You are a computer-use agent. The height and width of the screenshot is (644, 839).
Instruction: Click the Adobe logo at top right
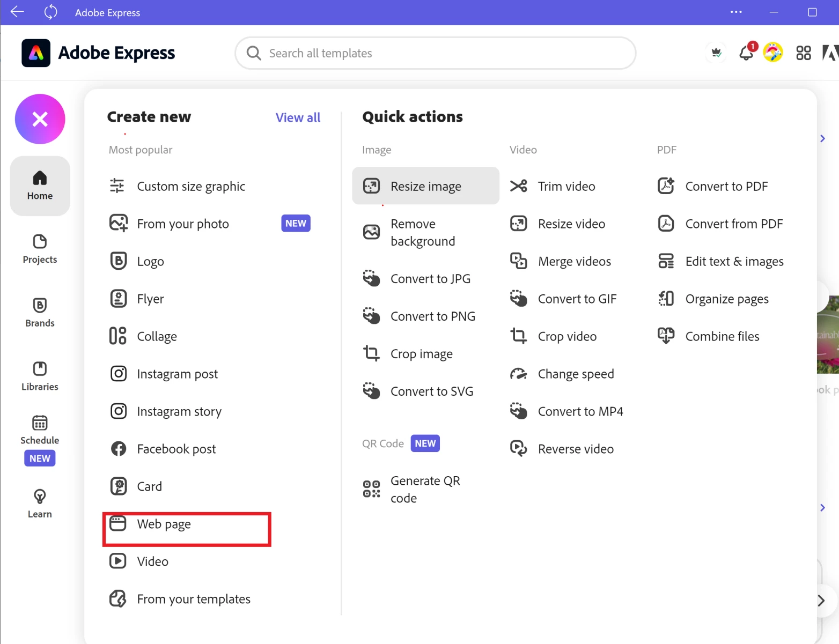point(830,53)
